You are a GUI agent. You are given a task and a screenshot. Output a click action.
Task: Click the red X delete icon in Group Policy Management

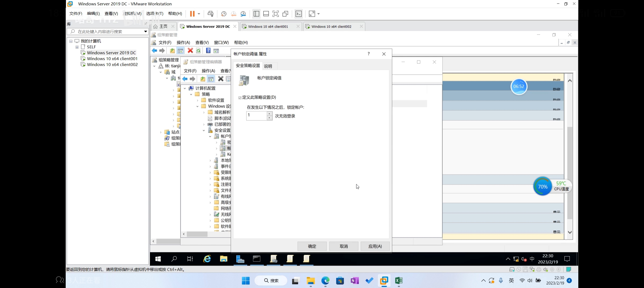click(190, 51)
